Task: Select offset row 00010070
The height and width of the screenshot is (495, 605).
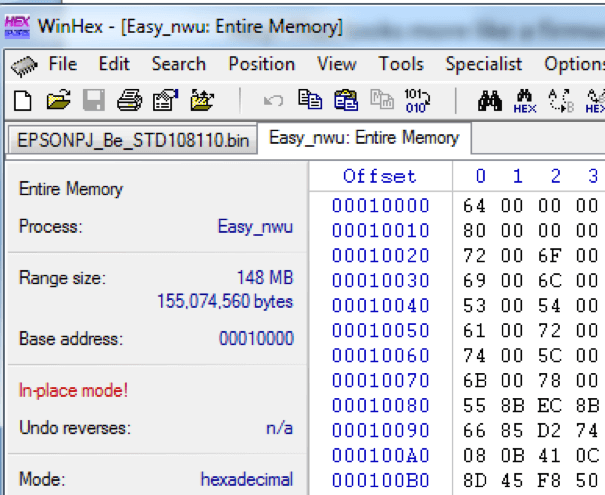Action: click(380, 380)
